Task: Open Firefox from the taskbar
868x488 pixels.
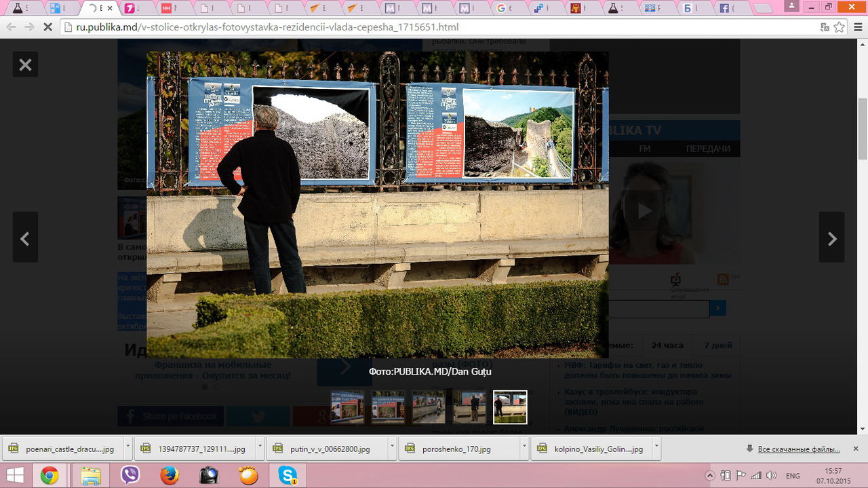Action: point(170,475)
